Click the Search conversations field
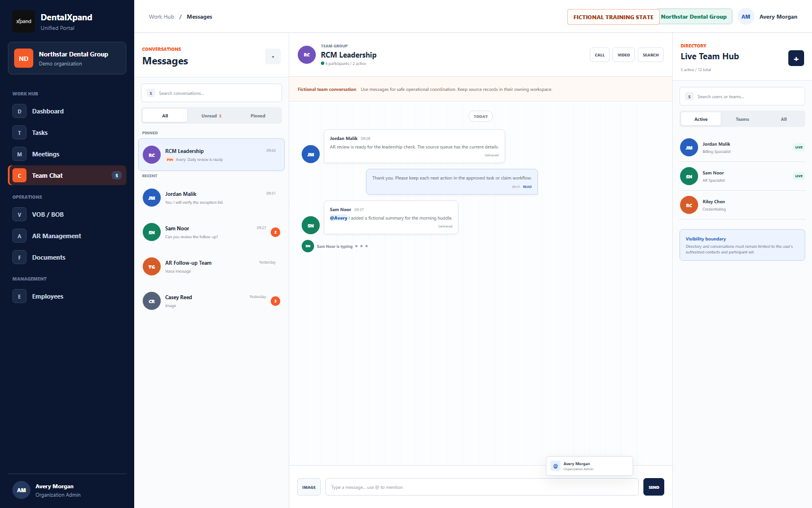This screenshot has width=812, height=508. tap(211, 93)
